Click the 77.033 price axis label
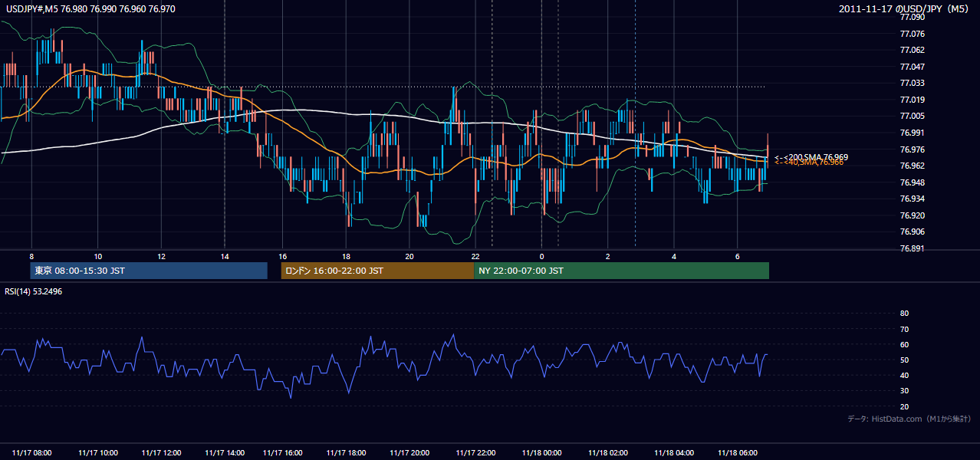 913,83
